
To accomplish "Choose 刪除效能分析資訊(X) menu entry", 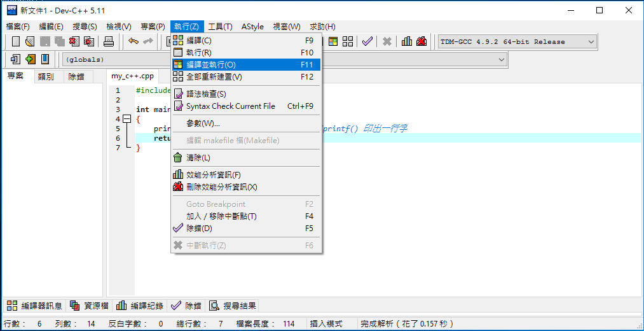I will [247, 187].
